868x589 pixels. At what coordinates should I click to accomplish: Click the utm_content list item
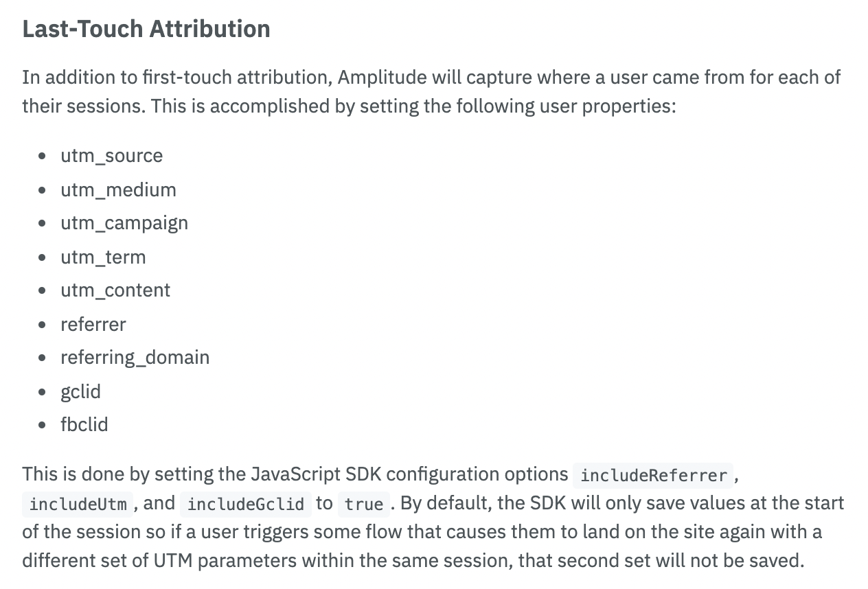point(115,290)
